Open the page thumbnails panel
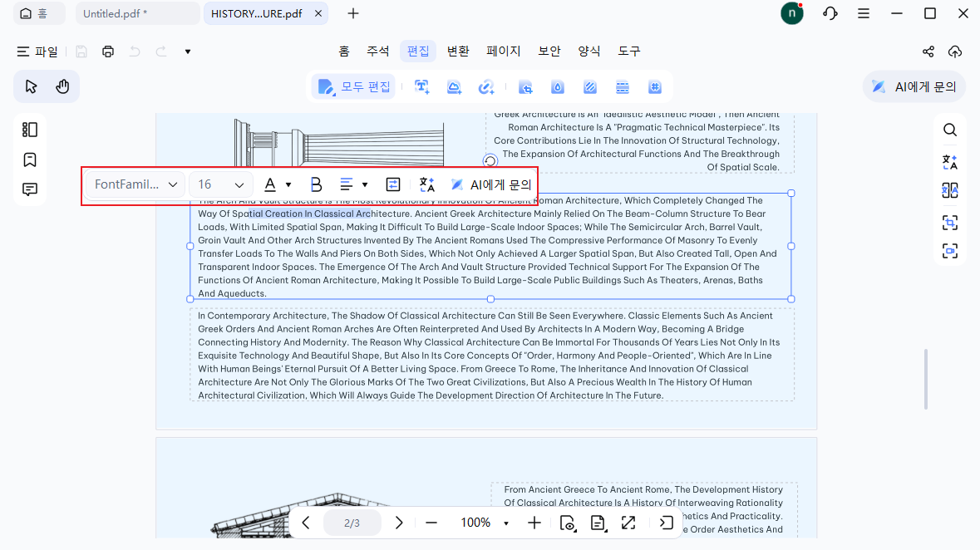This screenshot has height=550, width=980. tap(29, 130)
